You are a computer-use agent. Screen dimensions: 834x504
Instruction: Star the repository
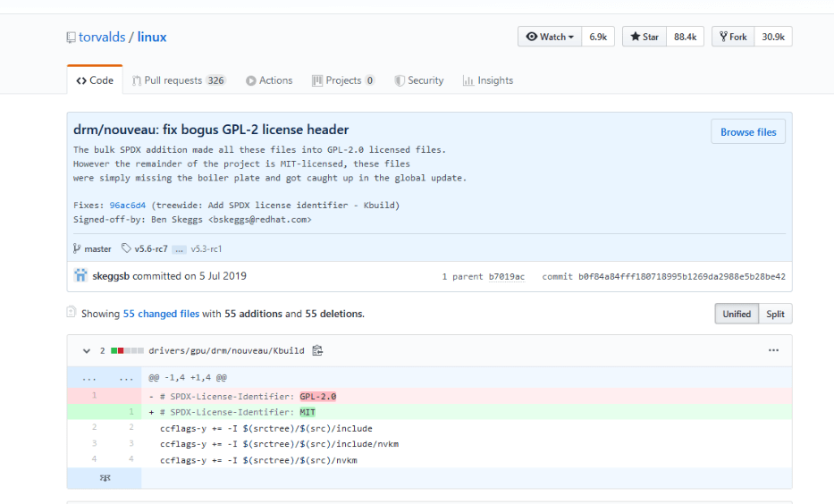[x=644, y=37]
